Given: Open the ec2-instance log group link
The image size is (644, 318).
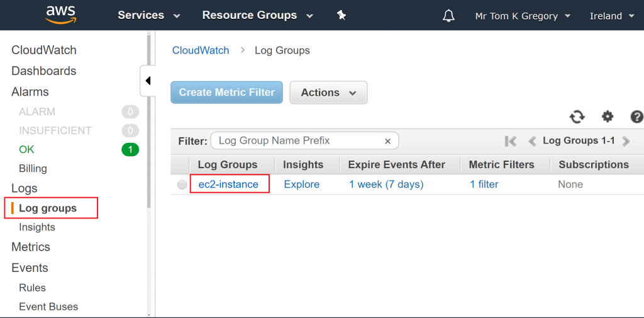Looking at the screenshot, I should (228, 185).
